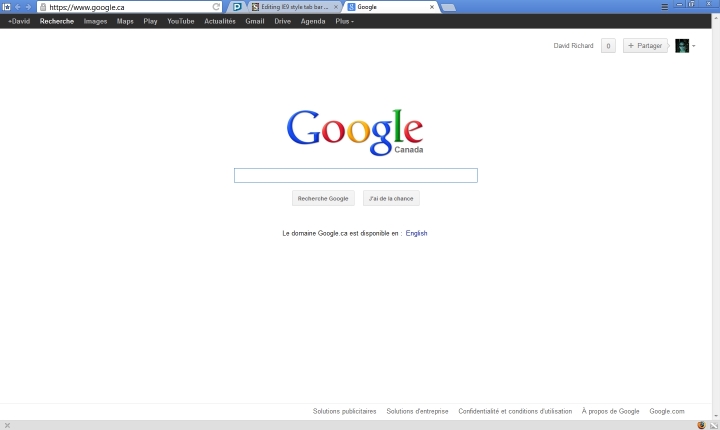Viewport: 720px width, 430px height.
Task: Click the padlock site identity icon
Action: [43, 7]
